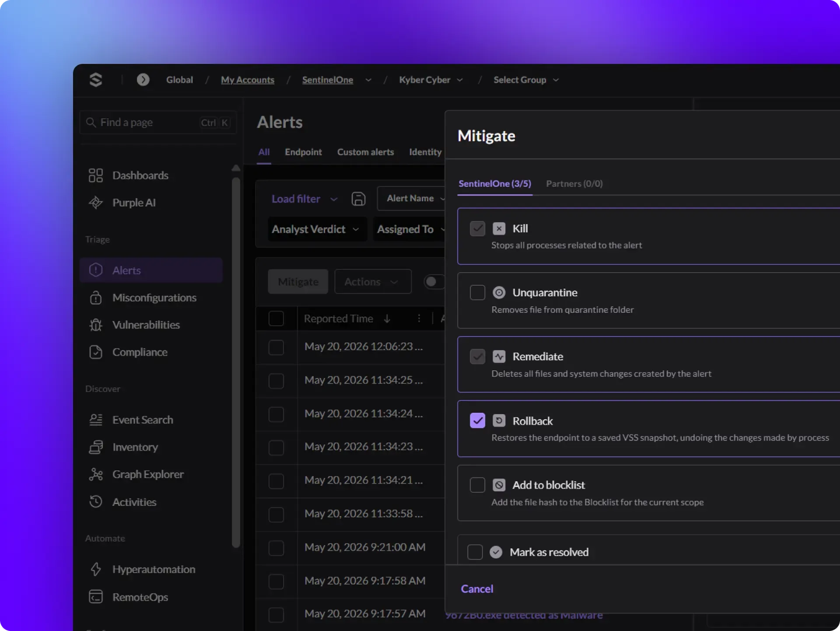Screen dimensions: 840x631
Task: Open the Load filter dropdown
Action: click(x=304, y=199)
